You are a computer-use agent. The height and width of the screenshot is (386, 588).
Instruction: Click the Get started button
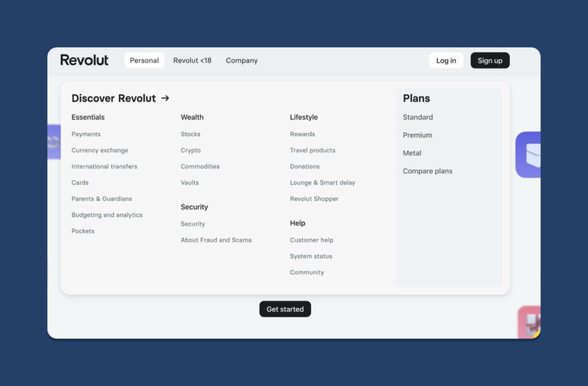tap(285, 309)
